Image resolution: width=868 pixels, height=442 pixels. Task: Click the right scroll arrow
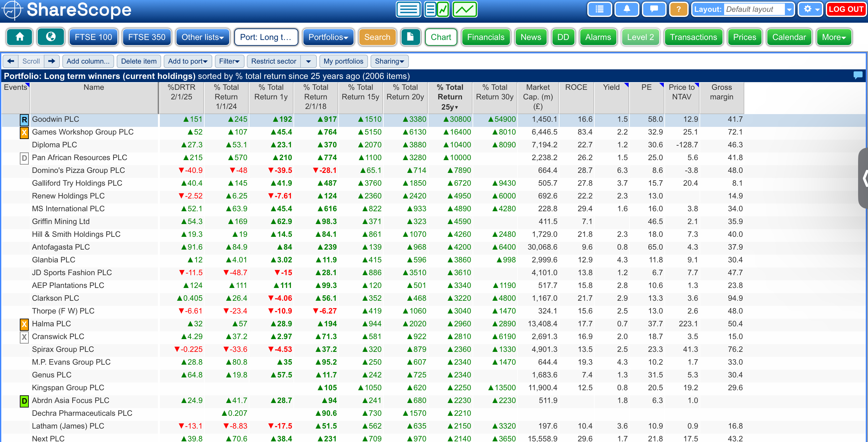coord(51,61)
